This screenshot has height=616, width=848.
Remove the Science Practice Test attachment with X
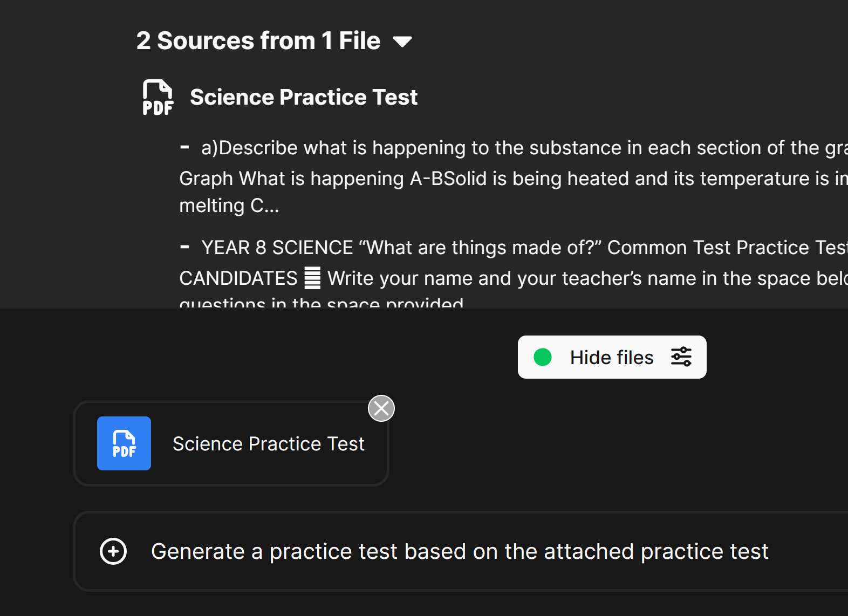click(x=381, y=408)
